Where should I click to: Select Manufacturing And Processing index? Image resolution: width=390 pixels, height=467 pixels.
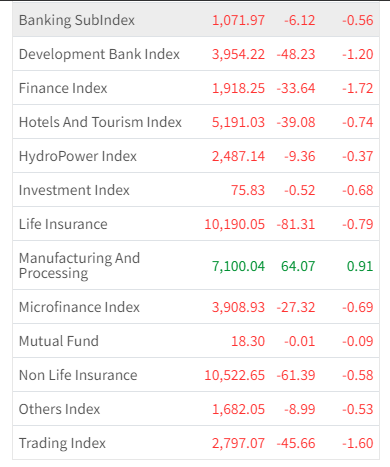[196, 265]
